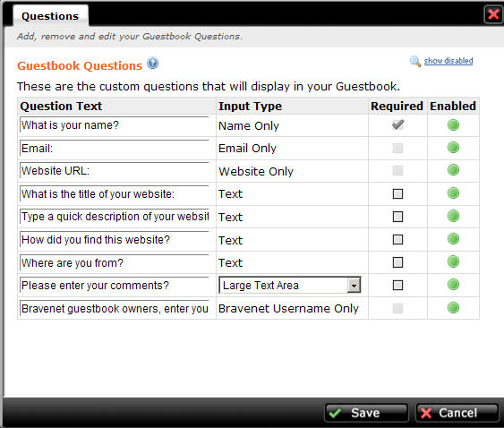Click the enabled dot for 'How did you find this website?'
Image resolution: width=504 pixels, height=428 pixels.
click(453, 239)
